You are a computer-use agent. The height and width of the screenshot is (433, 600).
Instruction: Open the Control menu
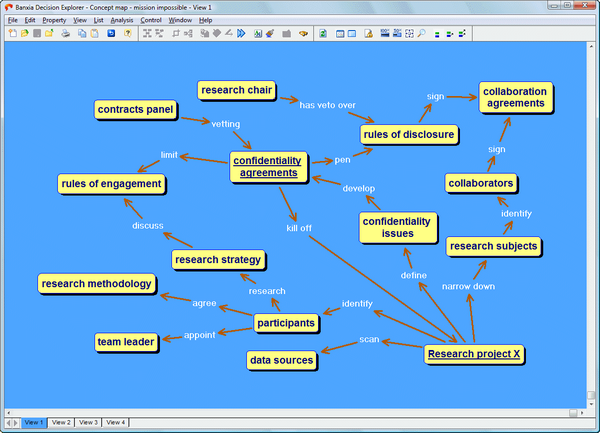tap(151, 20)
